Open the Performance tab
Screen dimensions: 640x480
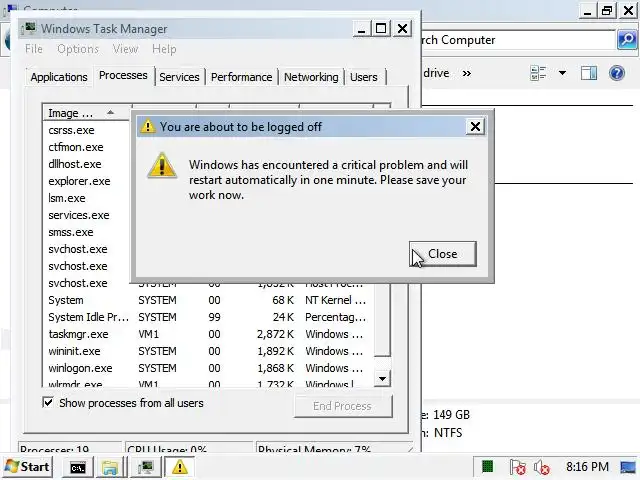[x=242, y=77]
